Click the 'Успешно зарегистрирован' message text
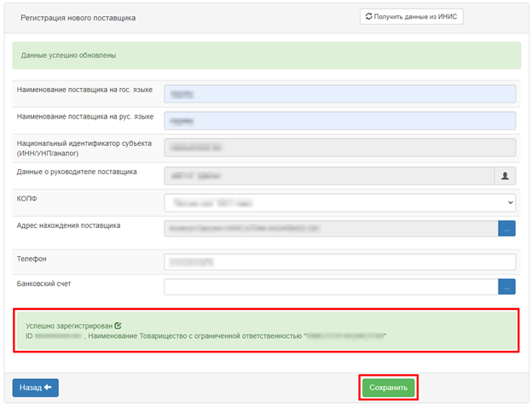 click(69, 326)
